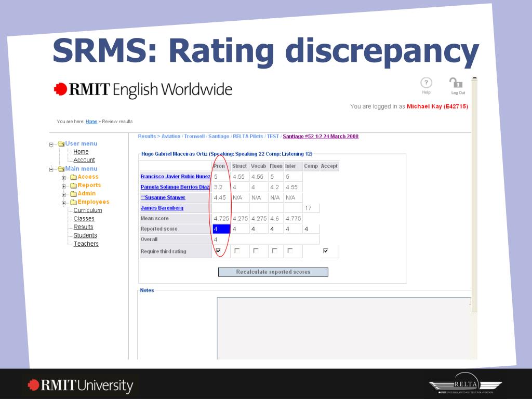Click Susanne Stanyer's Pron score 4.45
Viewport: 532px width, 399px height.
220,197
